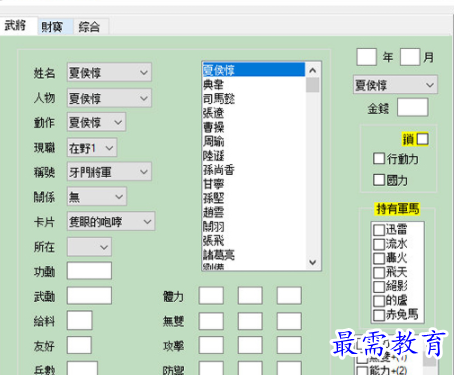Toggle the 絕影 checkbox
Viewport: 454px width, 375px height.
[x=379, y=287]
